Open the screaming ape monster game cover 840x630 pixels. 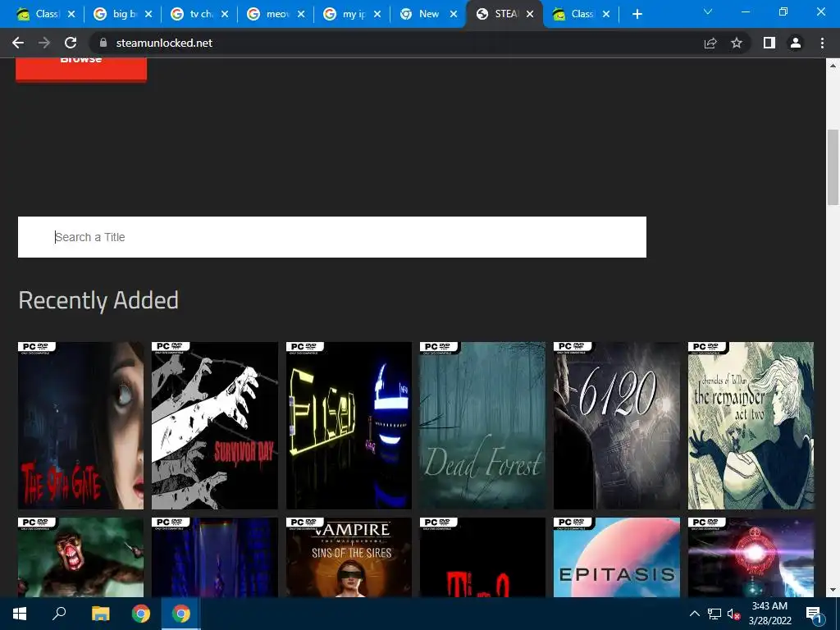coord(81,557)
